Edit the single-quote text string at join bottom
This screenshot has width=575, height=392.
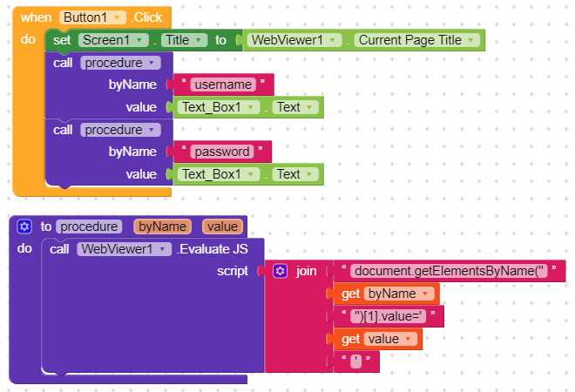click(x=355, y=362)
